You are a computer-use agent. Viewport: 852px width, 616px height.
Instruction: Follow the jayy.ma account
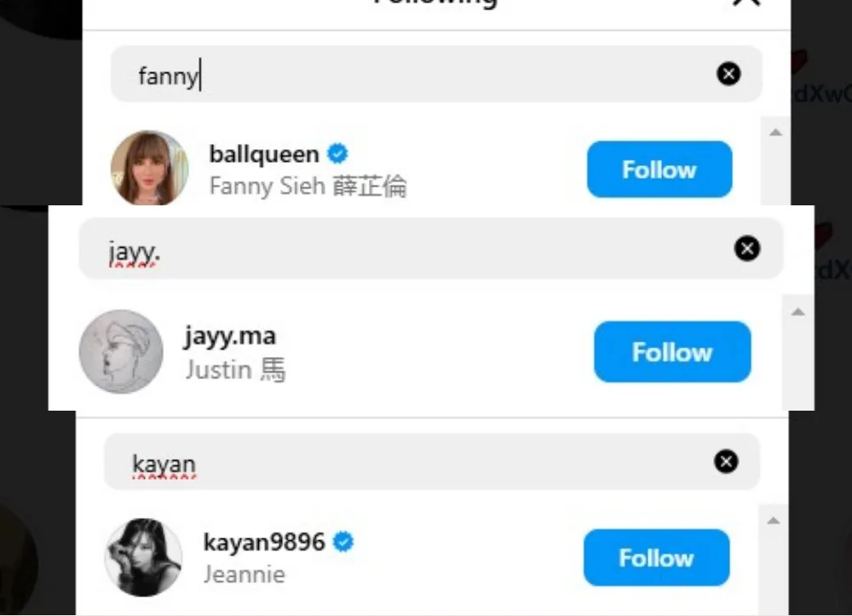(673, 352)
